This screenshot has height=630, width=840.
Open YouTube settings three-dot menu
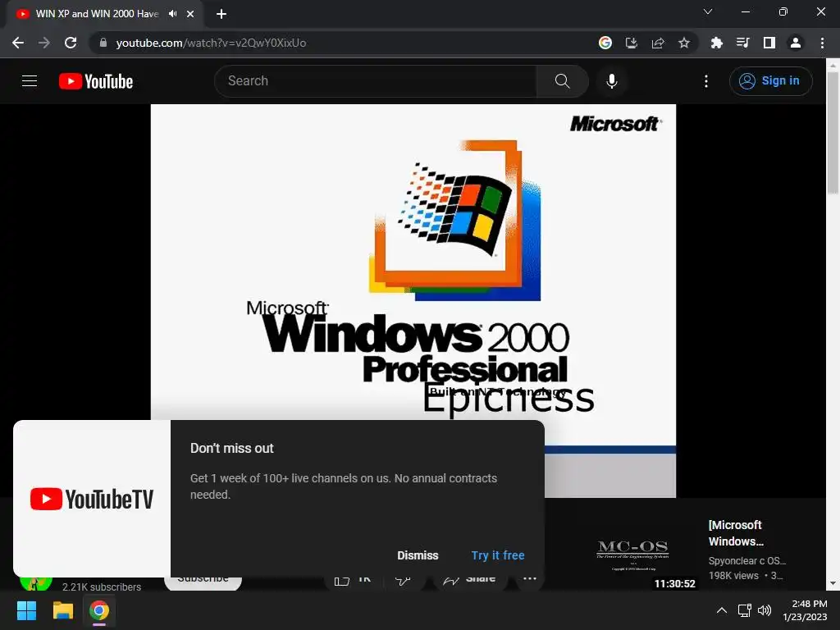point(706,81)
